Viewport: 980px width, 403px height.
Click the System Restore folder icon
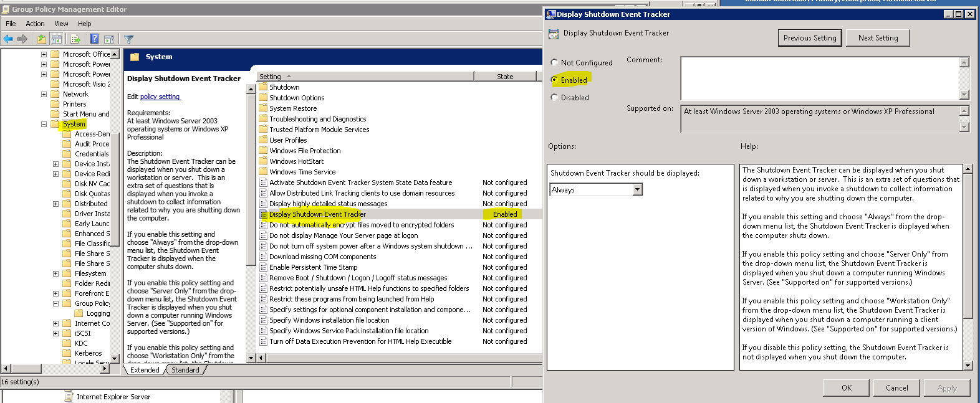pyautogui.click(x=263, y=108)
